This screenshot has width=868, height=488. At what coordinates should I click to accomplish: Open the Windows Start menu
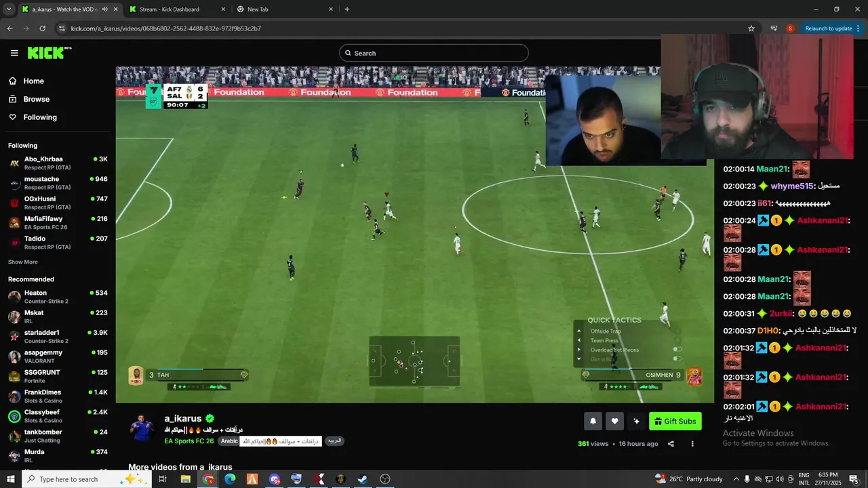click(11, 479)
